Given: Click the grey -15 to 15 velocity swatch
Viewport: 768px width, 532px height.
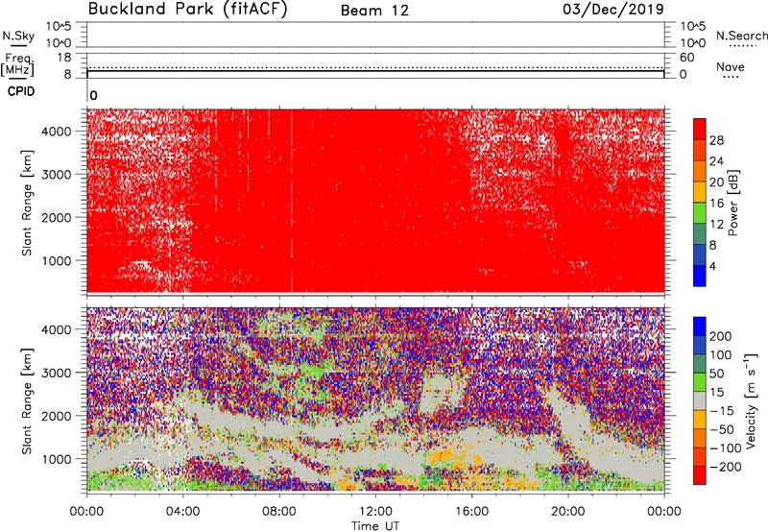Looking at the screenshot, I should [700, 400].
